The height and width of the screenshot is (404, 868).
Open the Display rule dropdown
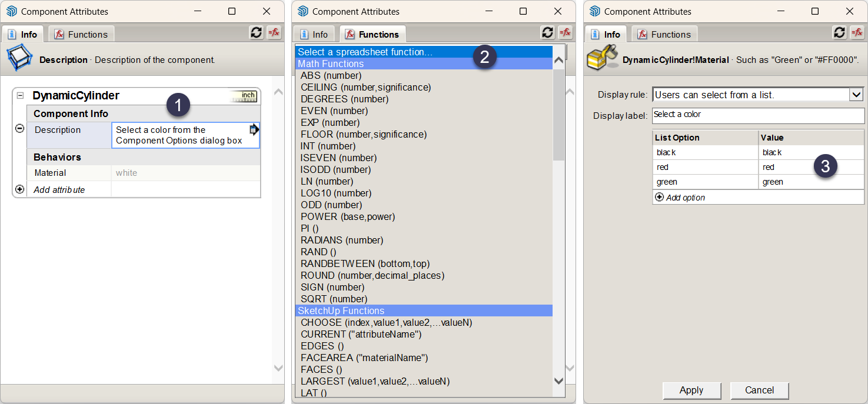pos(856,95)
